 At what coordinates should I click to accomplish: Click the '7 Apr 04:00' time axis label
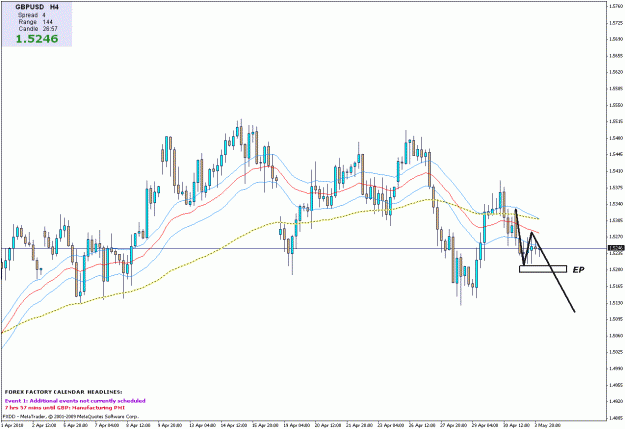tap(107, 425)
